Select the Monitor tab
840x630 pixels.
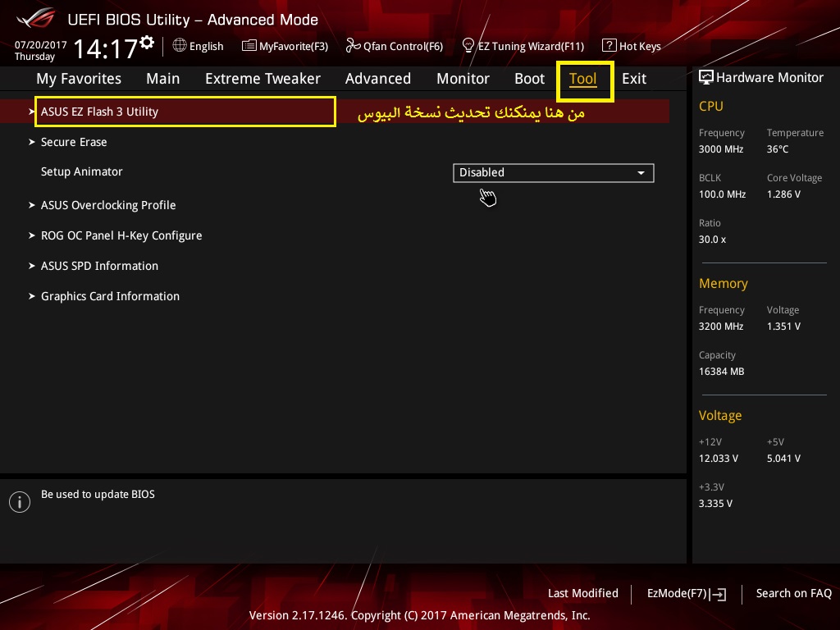click(463, 79)
